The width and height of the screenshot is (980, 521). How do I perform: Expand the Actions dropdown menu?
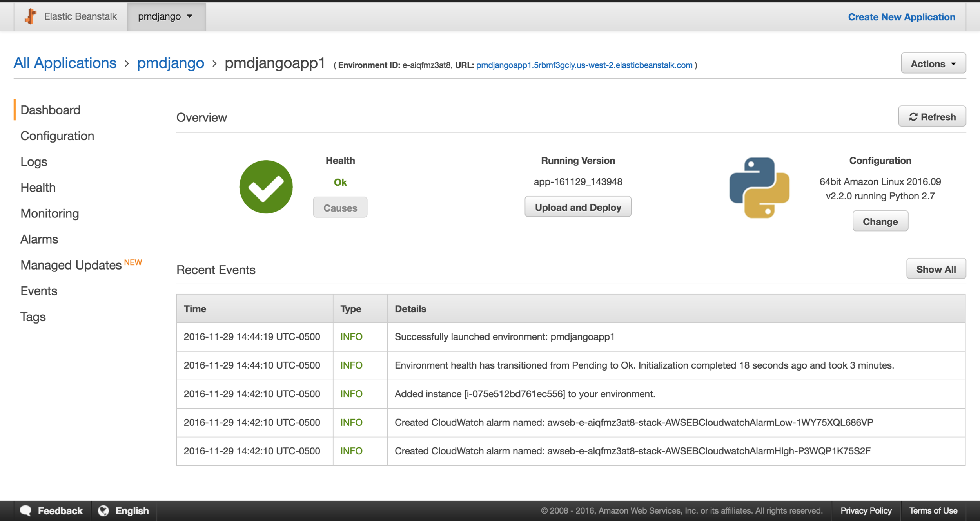point(933,63)
